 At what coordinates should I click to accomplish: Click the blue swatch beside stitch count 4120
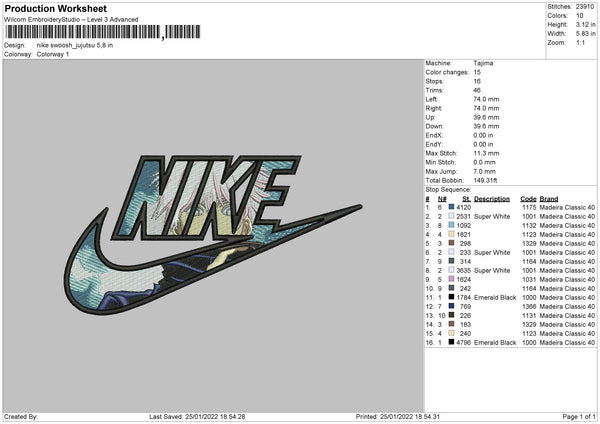[x=452, y=207]
